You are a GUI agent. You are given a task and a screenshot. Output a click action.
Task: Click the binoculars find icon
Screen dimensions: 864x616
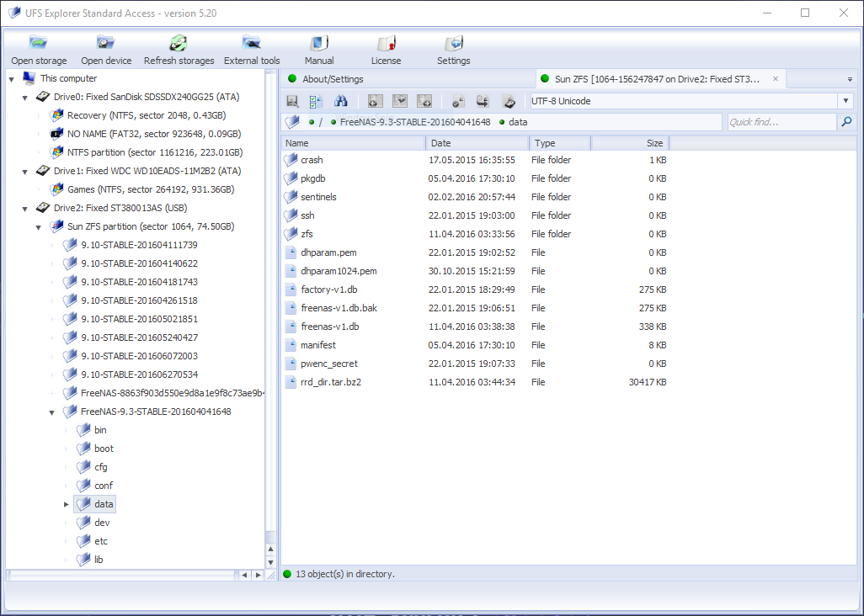point(341,101)
